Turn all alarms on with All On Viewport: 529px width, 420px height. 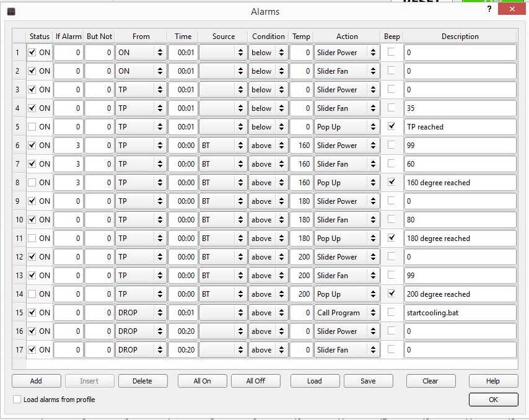(202, 381)
